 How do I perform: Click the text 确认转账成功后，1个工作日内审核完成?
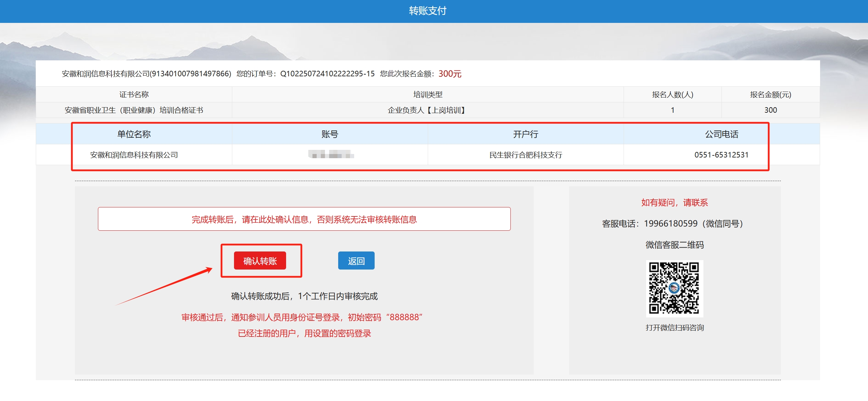(x=304, y=296)
